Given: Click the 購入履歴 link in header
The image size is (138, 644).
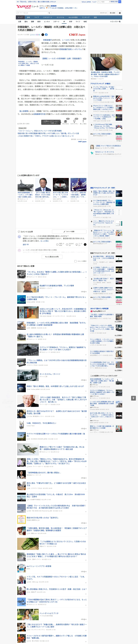Looking at the screenshot, I should click(112, 13).
